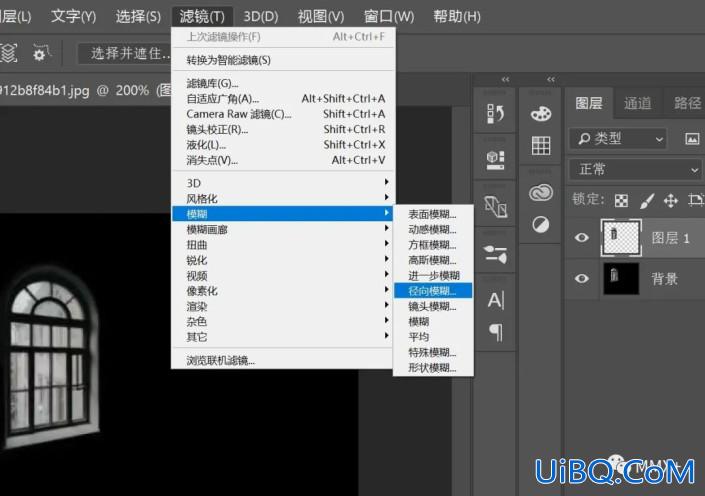Open the Adjustments half-circle panel icon
Viewport: 705px width, 496px height.
540,224
